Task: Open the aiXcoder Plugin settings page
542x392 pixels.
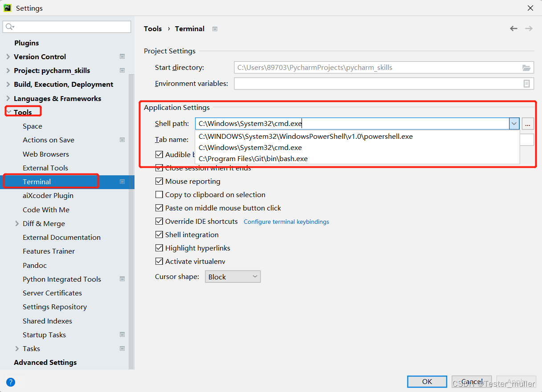Action: pyautogui.click(x=48, y=195)
